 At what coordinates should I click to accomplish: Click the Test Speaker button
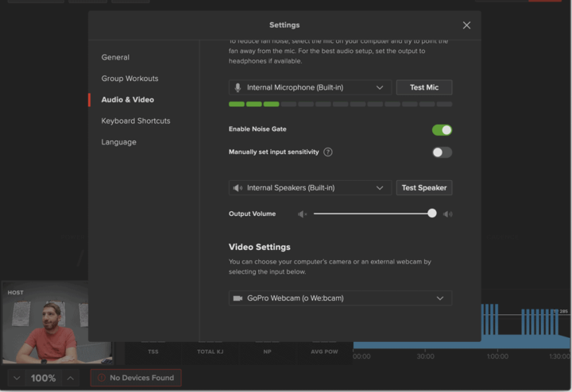pyautogui.click(x=424, y=188)
